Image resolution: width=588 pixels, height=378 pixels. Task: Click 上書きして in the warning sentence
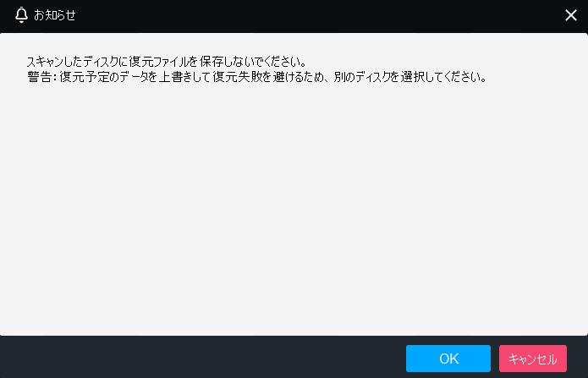pyautogui.click(x=184, y=77)
